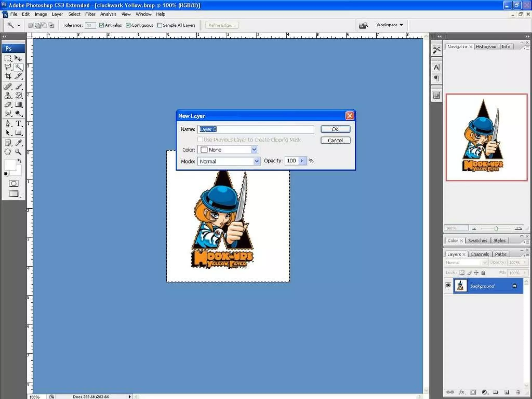Select the Hand tool
The width and height of the screenshot is (532, 399).
pos(8,152)
